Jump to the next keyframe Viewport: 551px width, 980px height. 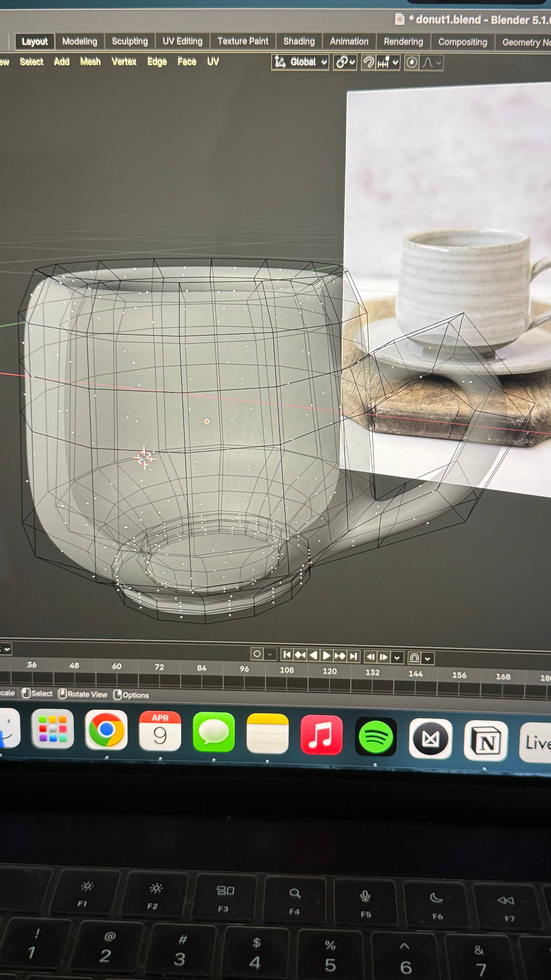[x=340, y=656]
